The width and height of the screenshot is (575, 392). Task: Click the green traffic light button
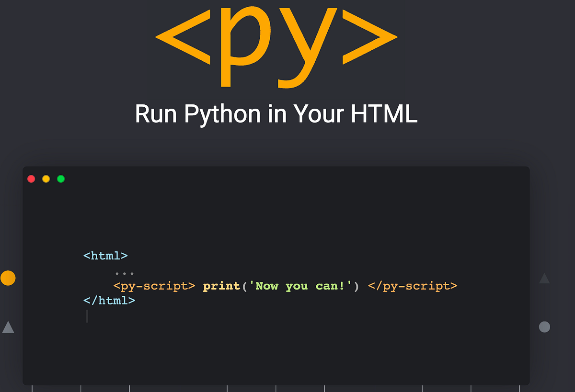point(61,179)
